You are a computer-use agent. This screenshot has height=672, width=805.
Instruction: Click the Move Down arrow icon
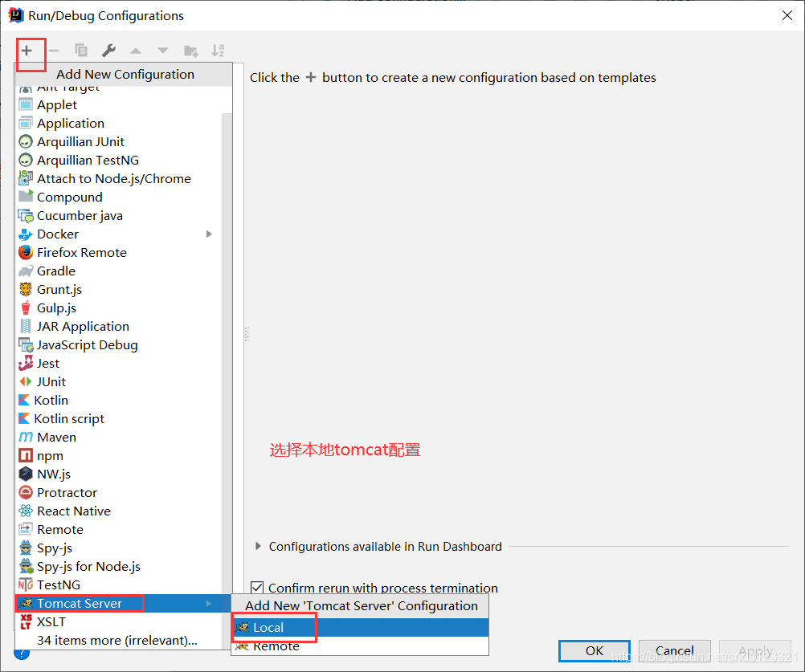point(163,51)
